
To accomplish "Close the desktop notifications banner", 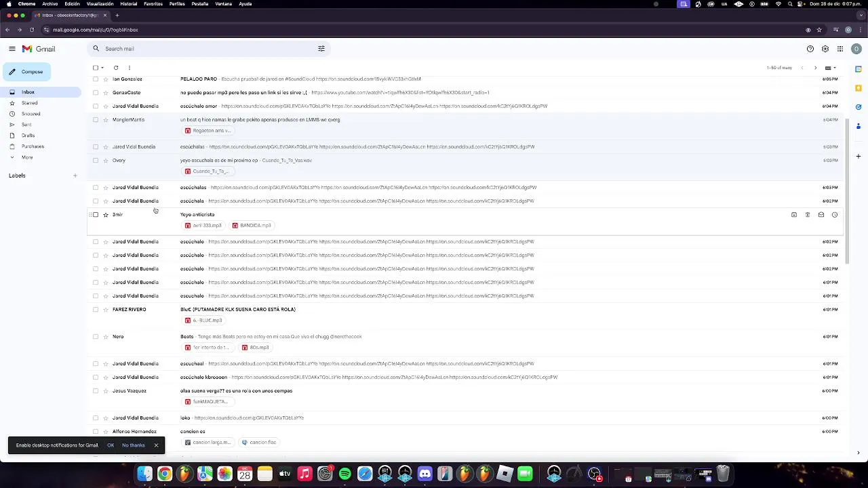I will coord(156,445).
